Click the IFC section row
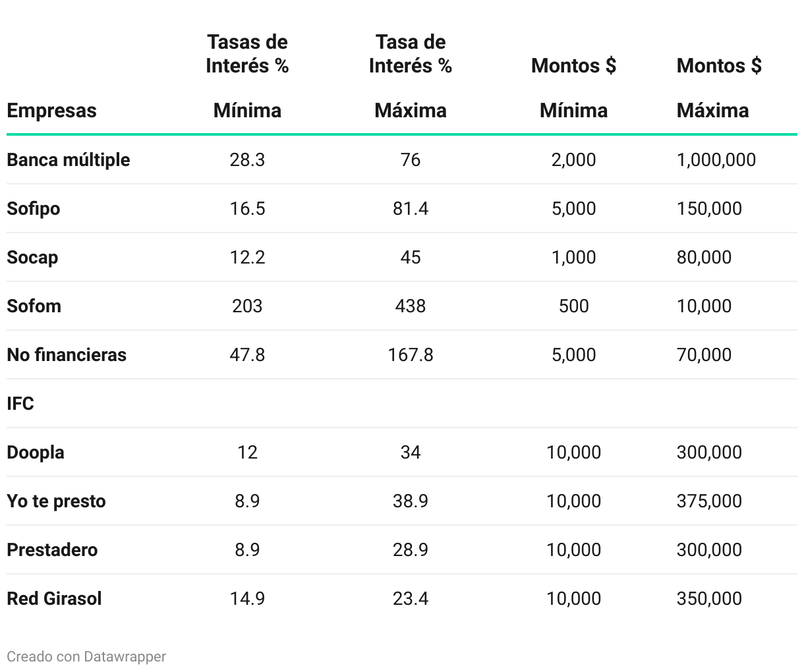804x672 pixels. click(x=20, y=404)
